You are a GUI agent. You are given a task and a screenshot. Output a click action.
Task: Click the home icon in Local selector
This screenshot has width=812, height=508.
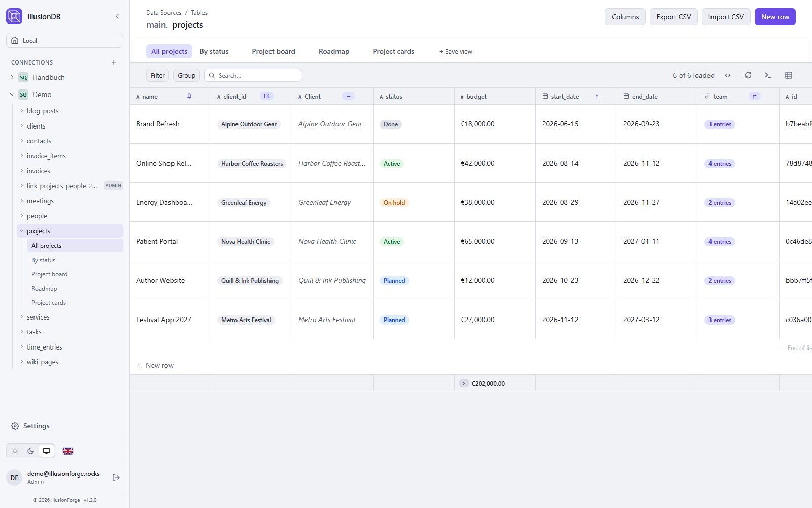(15, 40)
